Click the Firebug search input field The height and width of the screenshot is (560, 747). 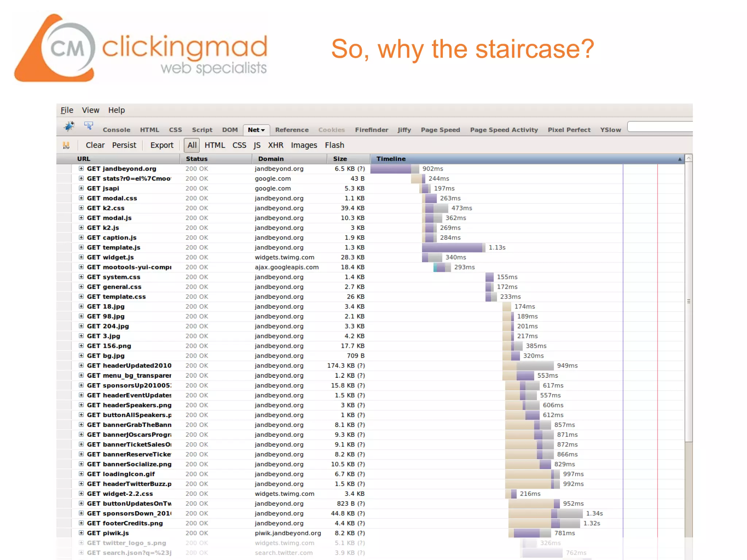click(659, 127)
